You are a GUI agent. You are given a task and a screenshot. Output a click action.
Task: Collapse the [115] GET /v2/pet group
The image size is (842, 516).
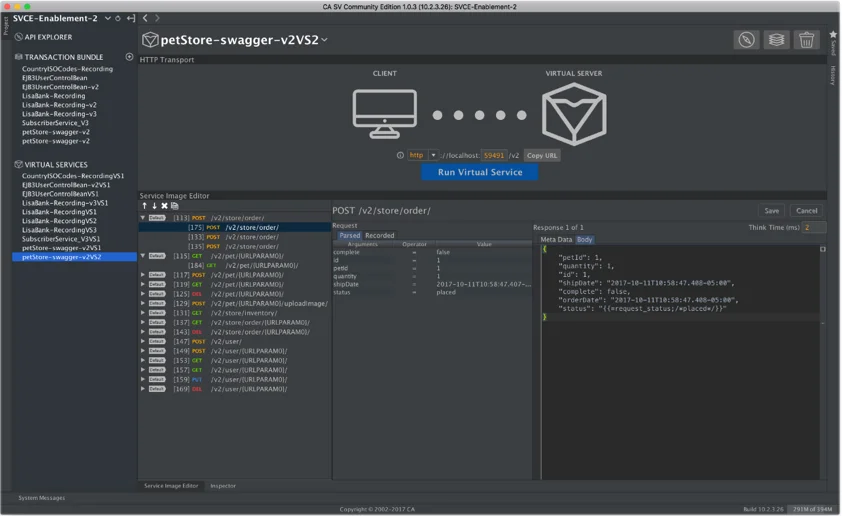(x=143, y=257)
